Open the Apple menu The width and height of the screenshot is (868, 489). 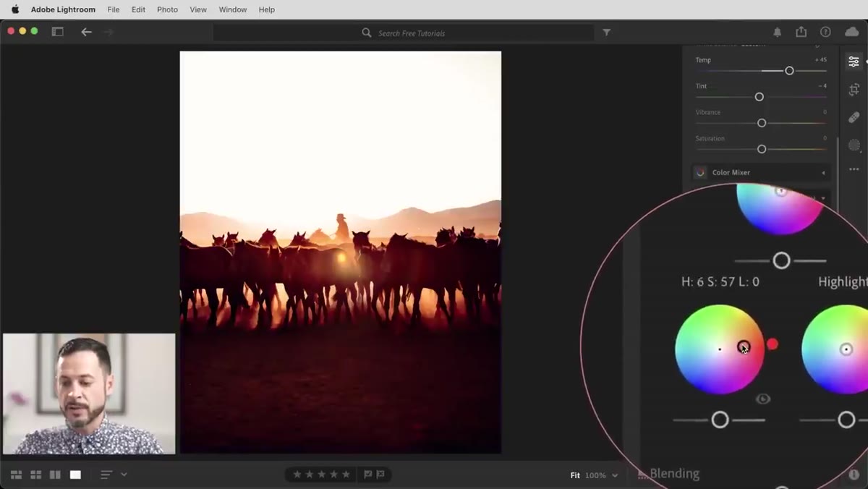click(x=14, y=9)
